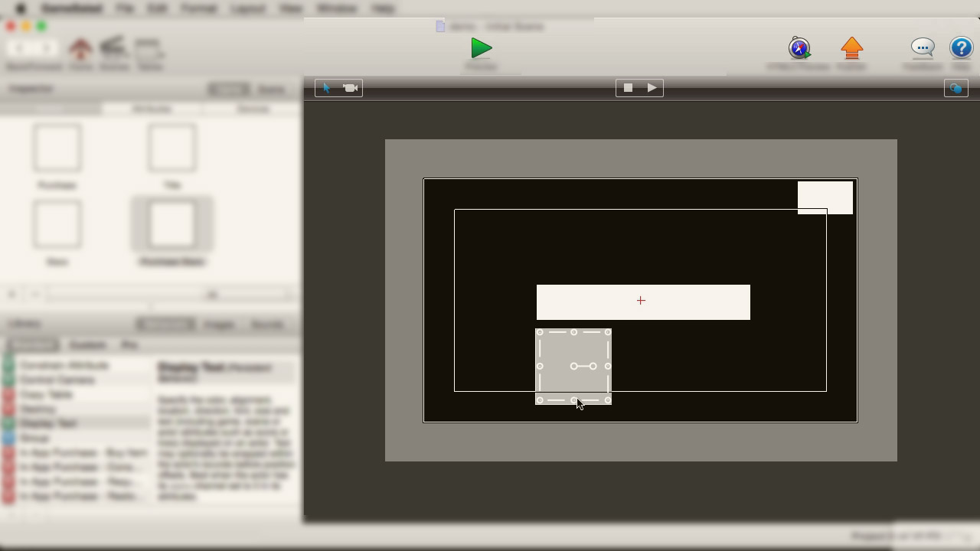Viewport: 980px width, 551px height.
Task: Click the green Preview play icon
Action: point(481,47)
